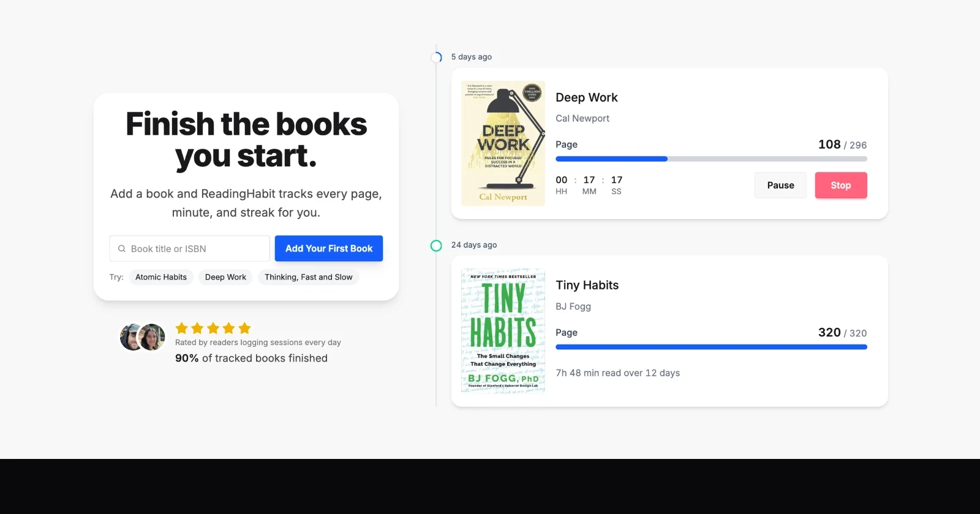Click the 'Try:' label before suggestions
Image resolution: width=980 pixels, height=514 pixels.
(116, 277)
